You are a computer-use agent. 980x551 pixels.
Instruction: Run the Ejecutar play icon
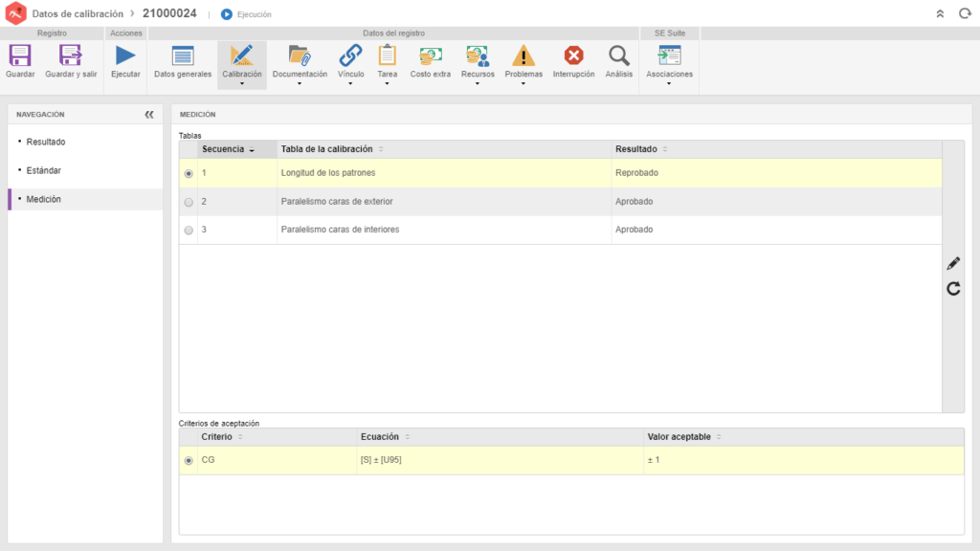coord(125,57)
